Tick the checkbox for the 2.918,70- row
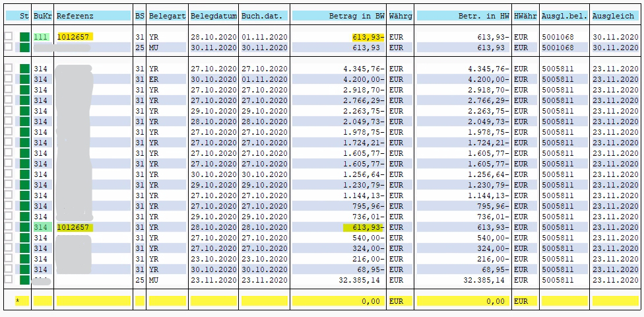The image size is (644, 317). coord(9,89)
